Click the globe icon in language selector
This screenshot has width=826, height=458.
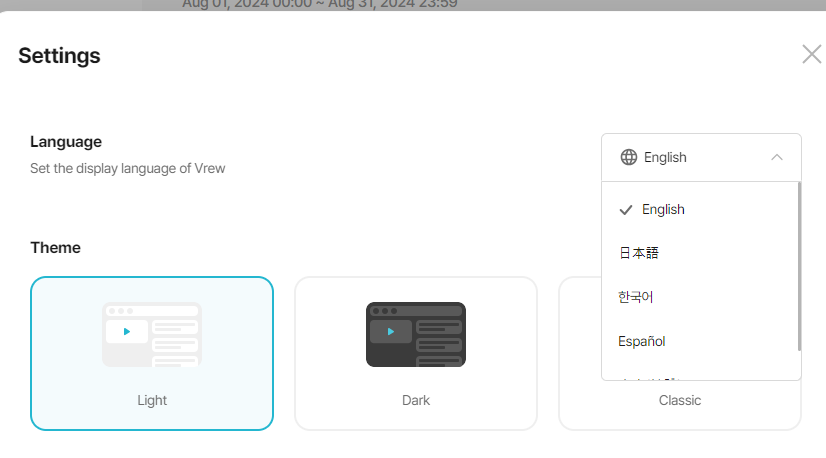pos(628,157)
